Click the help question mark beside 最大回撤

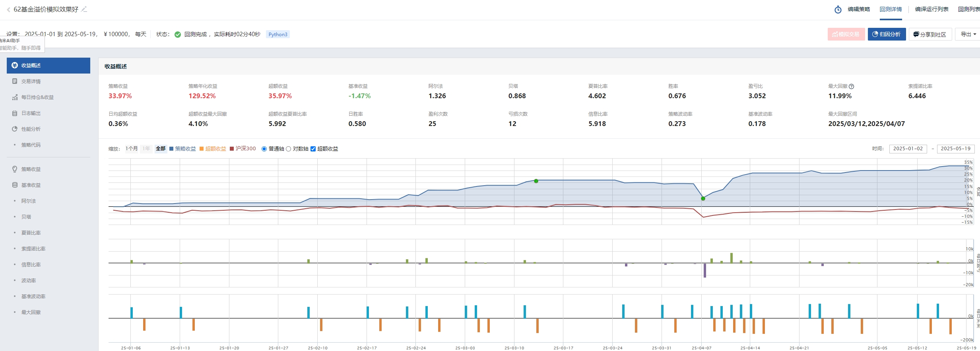tap(852, 86)
